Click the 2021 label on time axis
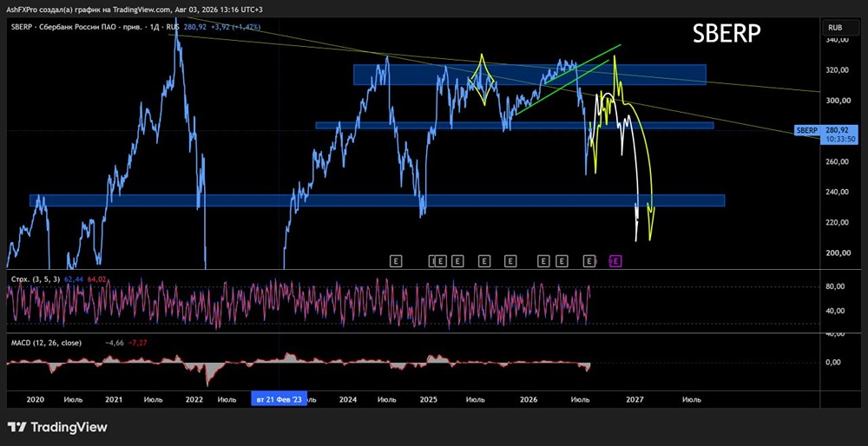The width and height of the screenshot is (868, 446). coord(114,399)
